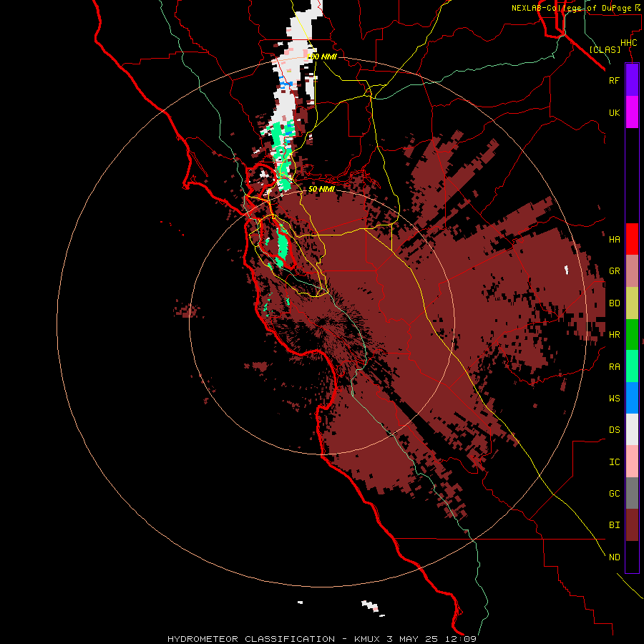Click the pink-brown GR legend swatch
The image size is (644, 644).
(632, 271)
